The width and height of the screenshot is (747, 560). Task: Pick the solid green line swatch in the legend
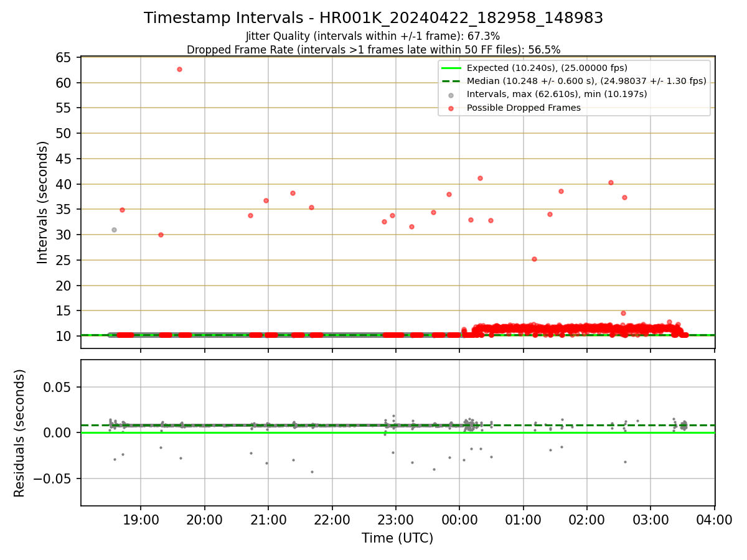(x=451, y=68)
